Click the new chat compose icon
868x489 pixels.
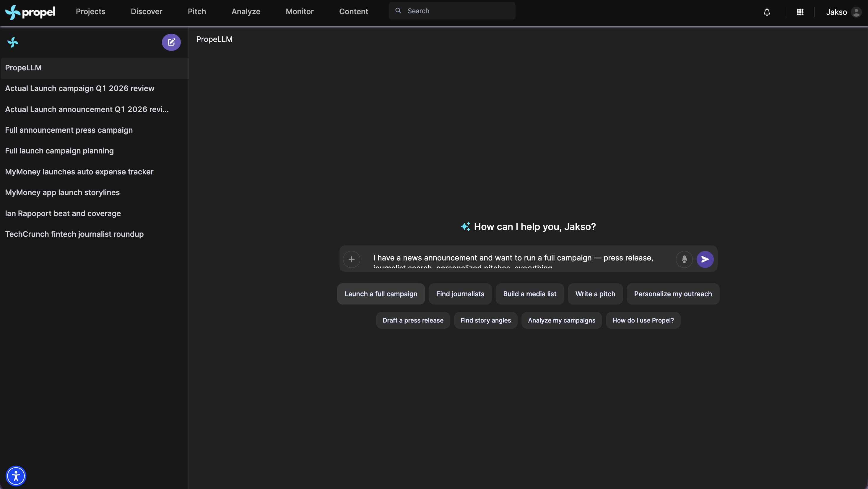tap(171, 42)
